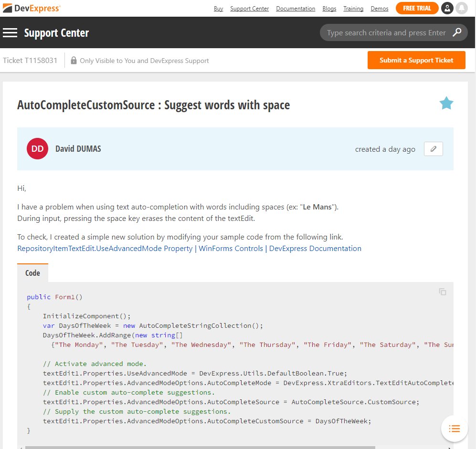Open the Demos menu link

pos(380,9)
